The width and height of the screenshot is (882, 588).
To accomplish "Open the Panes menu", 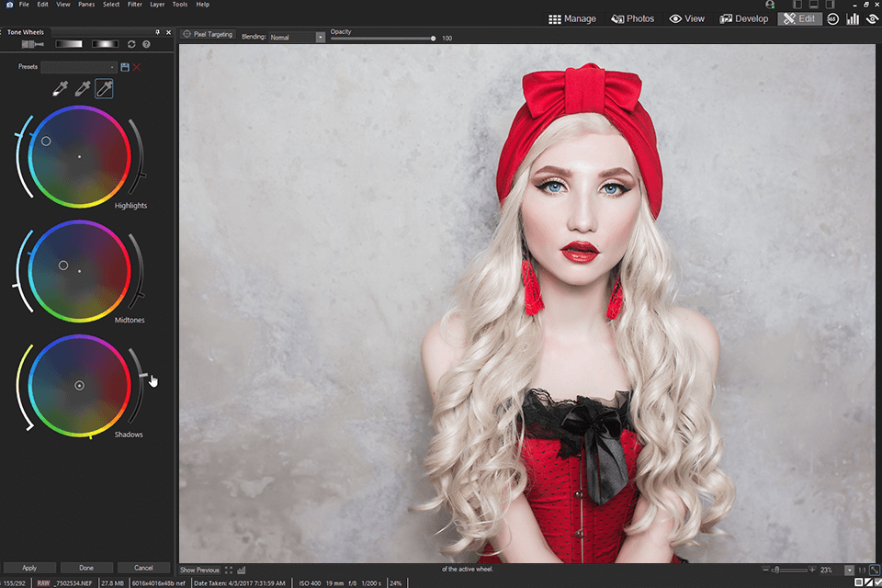I will [x=86, y=5].
